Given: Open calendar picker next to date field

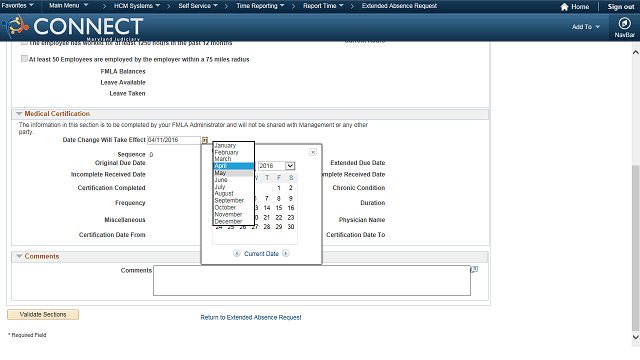Looking at the screenshot, I should pos(205,140).
